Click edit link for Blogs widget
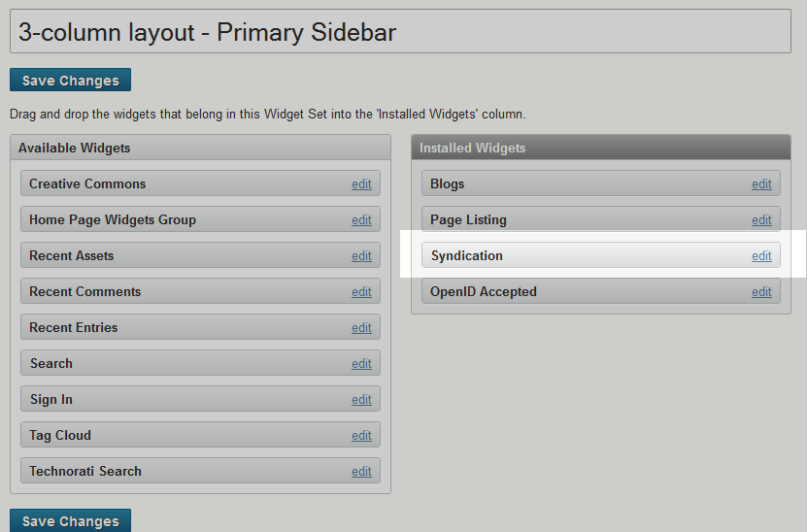Viewport: 807px width, 532px height. coord(761,184)
